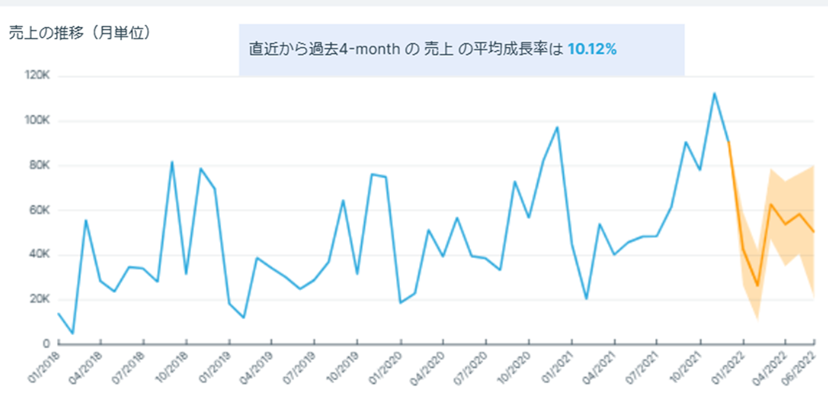This screenshot has width=828, height=417.
Task: Click the 06/2022 x-axis label
Action: point(799,367)
